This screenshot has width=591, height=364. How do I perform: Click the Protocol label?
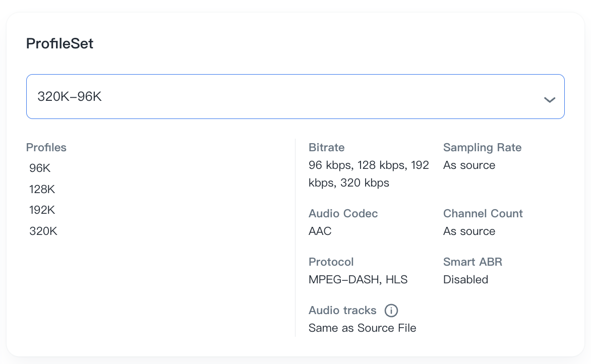click(331, 262)
